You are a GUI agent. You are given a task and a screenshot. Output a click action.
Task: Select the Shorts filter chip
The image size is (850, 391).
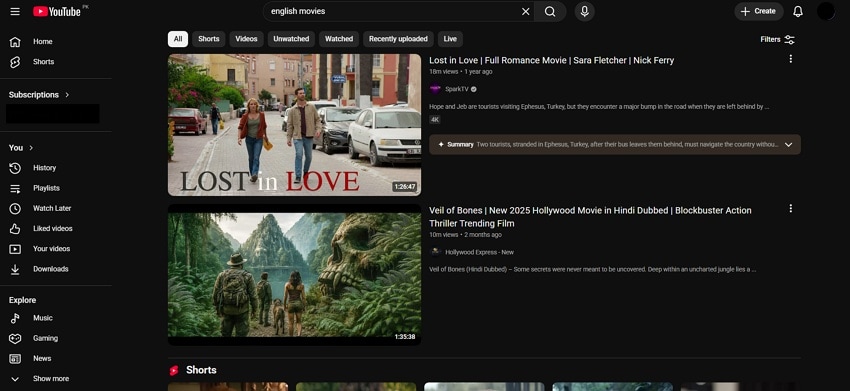click(209, 39)
